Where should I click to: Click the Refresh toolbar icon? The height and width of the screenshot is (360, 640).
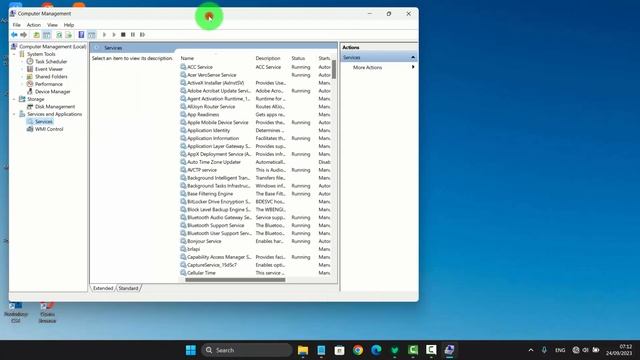pyautogui.click(x=59, y=35)
